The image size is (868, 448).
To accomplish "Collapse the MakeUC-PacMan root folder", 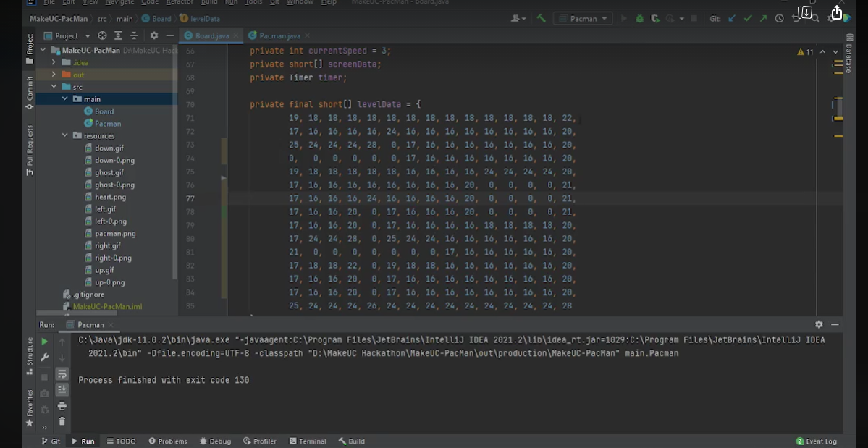I will [43, 51].
